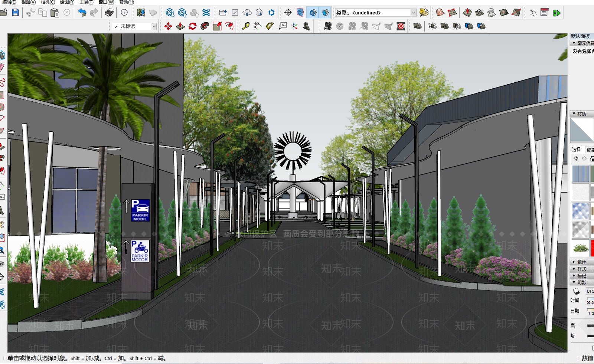Viewport: 594px width, 364px height.
Task: Click the Sandbox From Scratch grid icon
Action: click(x=452, y=13)
